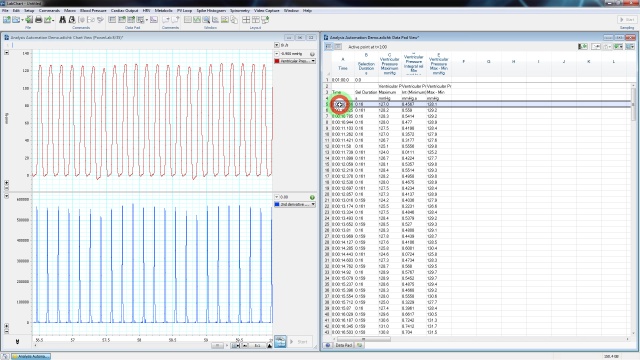Click the Start sampling button in toolbar
The image size is (640, 360).
click(x=627, y=20)
